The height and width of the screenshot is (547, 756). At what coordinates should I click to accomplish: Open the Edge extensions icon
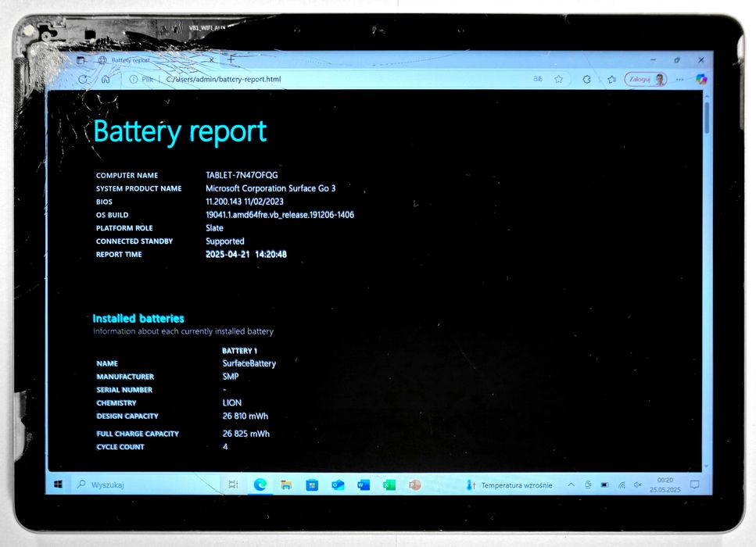click(587, 79)
